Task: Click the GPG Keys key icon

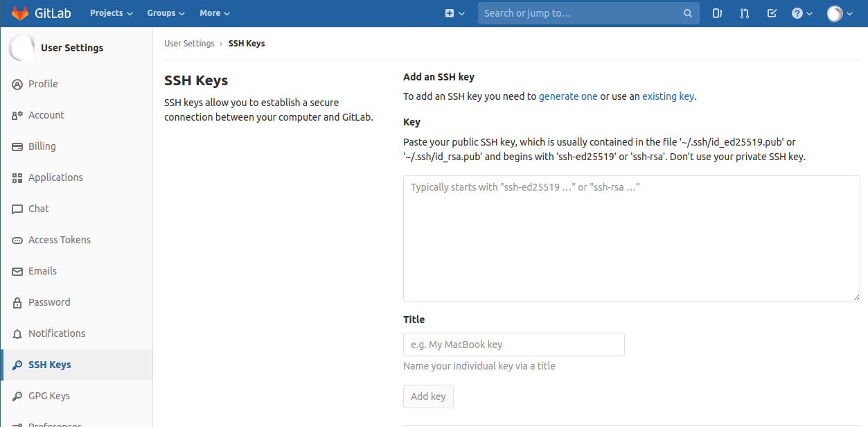Action: tap(17, 396)
